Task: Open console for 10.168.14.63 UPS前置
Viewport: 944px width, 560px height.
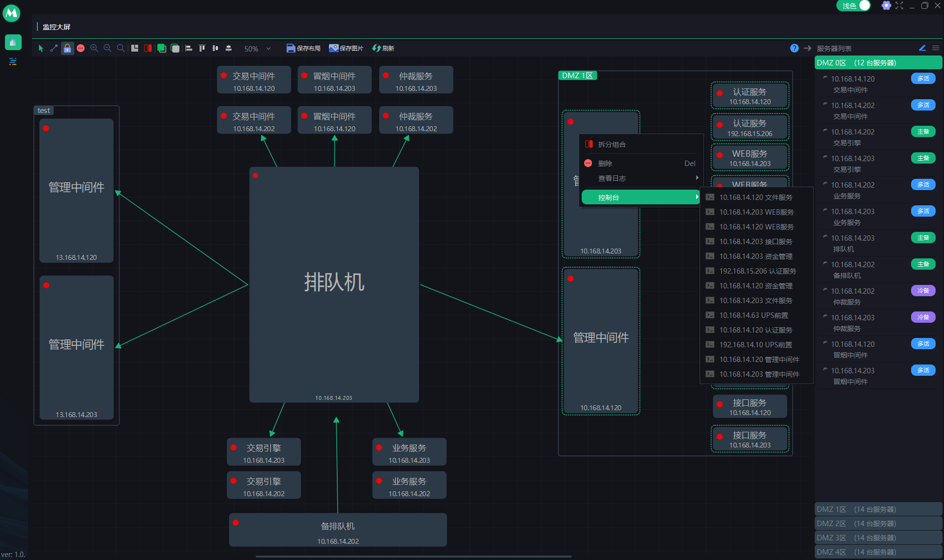Action: 756,315
